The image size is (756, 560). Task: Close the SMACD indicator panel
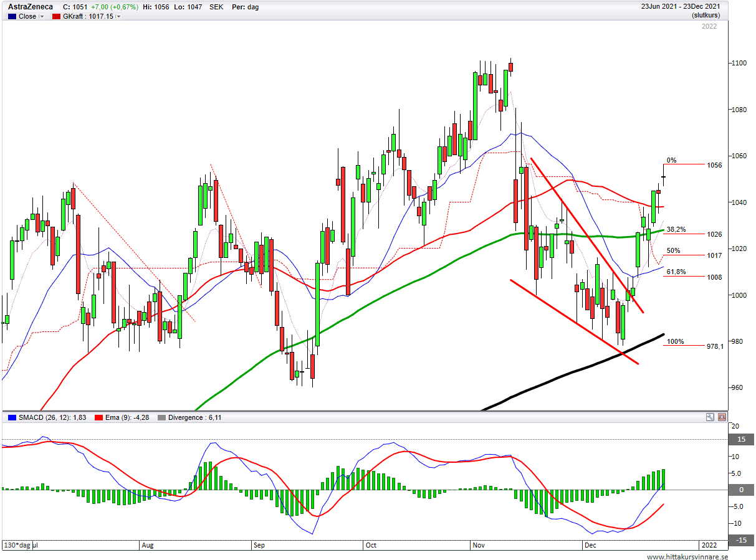tap(722, 417)
